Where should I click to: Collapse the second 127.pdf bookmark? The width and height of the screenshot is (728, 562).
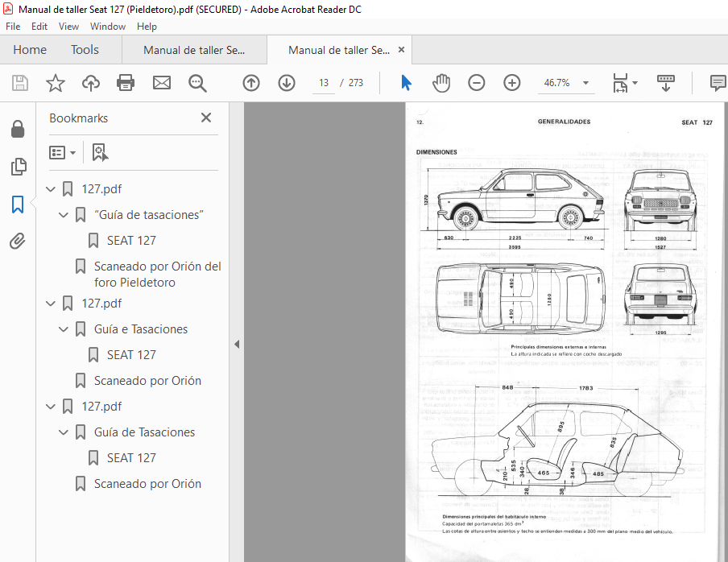51,304
